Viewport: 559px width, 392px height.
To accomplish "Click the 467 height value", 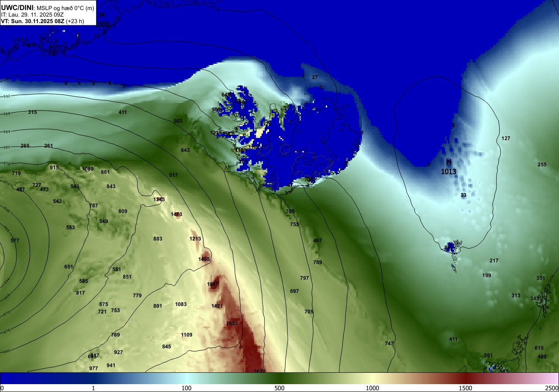I will tap(317, 241).
